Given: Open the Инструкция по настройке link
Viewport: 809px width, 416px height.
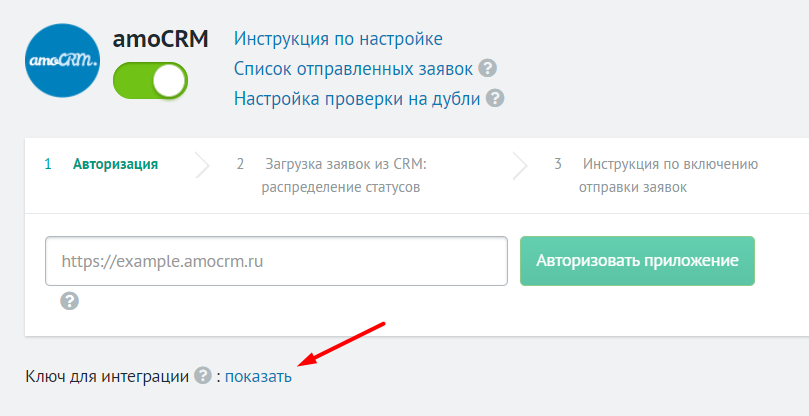Looking at the screenshot, I should 338,39.
